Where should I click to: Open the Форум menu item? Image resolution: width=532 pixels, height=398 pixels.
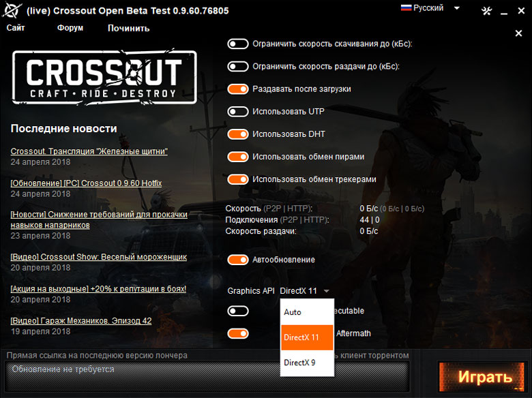tap(70, 28)
